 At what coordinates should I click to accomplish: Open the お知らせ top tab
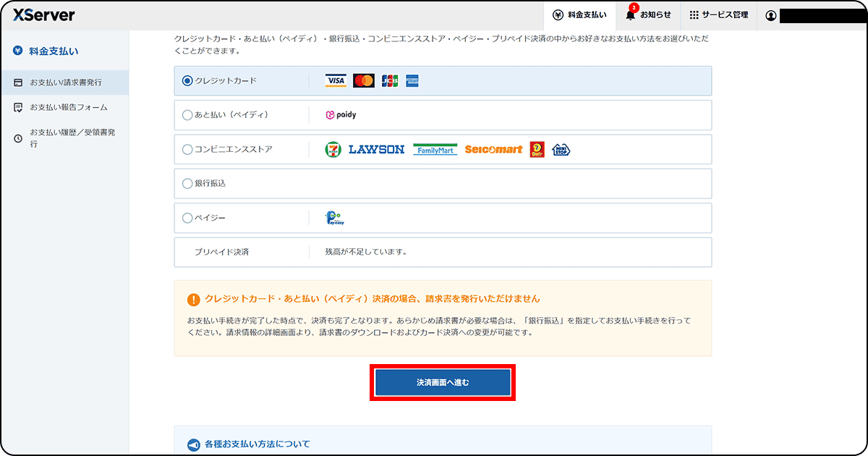click(648, 15)
